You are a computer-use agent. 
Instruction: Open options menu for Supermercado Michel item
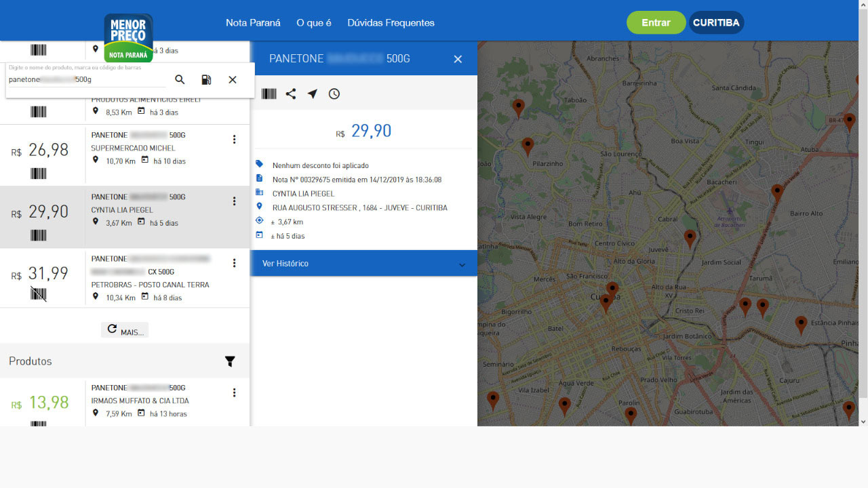pos(234,139)
